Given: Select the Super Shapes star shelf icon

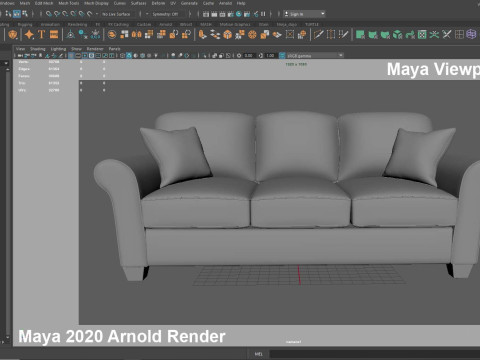Looking at the screenshot, I should tap(29, 34).
